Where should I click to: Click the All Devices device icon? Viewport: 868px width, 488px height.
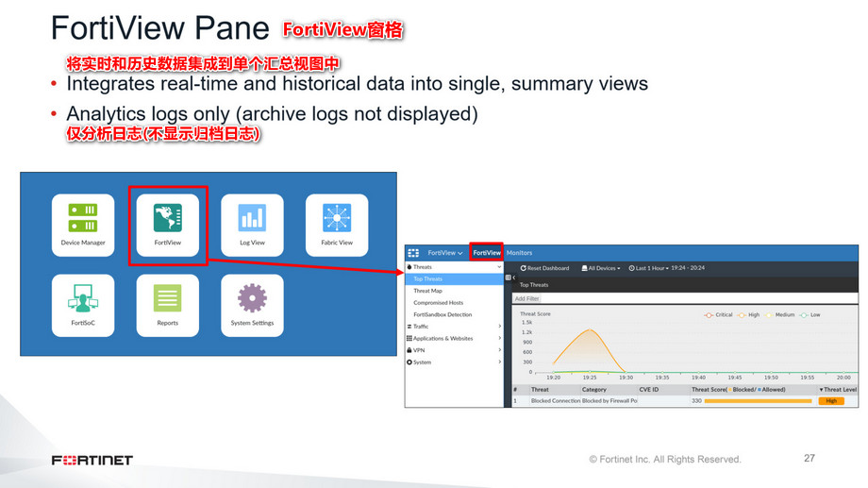[584, 268]
